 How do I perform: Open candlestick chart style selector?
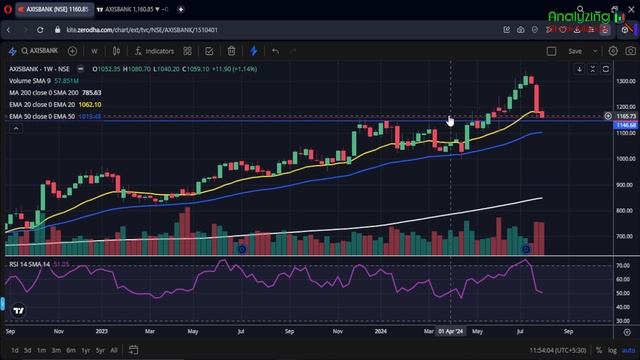tap(116, 51)
